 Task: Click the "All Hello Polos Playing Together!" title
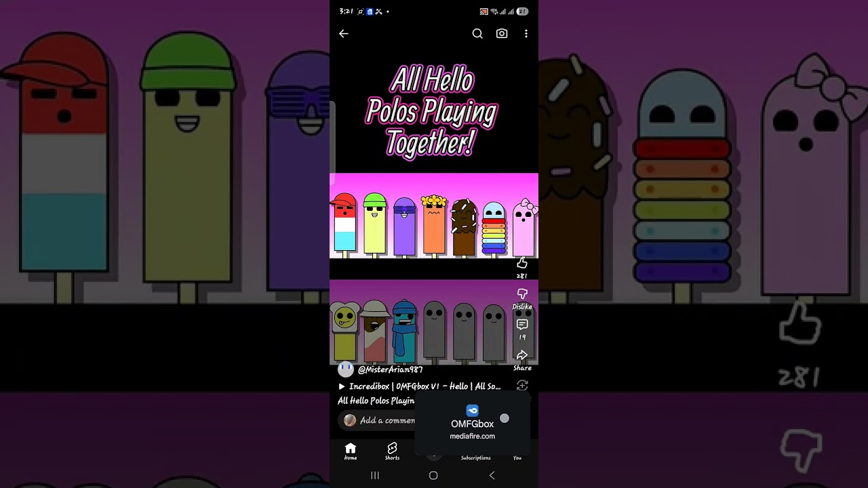coord(432,113)
